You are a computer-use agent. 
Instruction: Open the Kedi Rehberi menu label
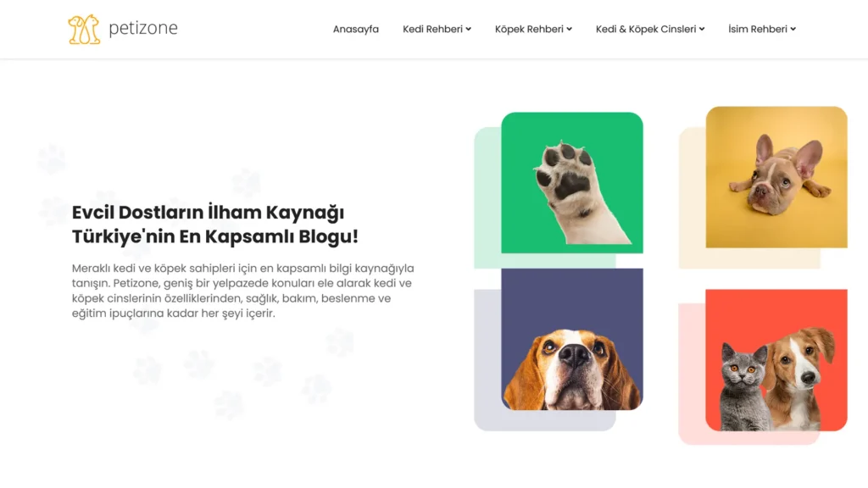coord(432,29)
